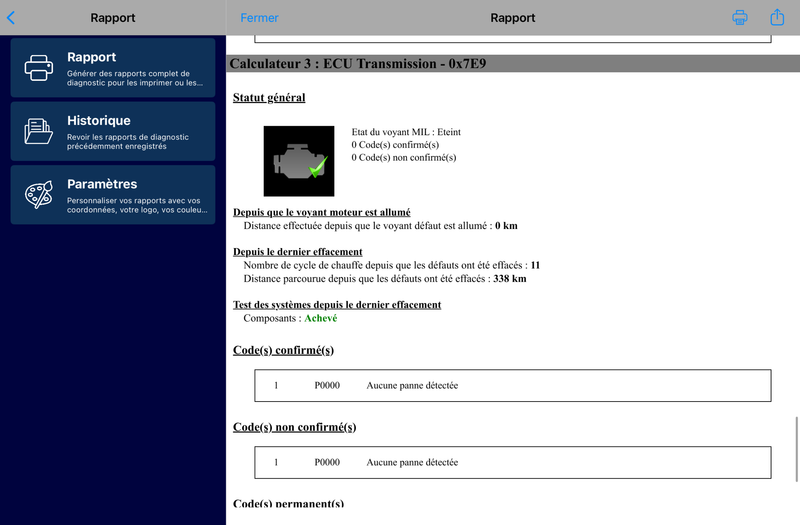Image resolution: width=800 pixels, height=525 pixels.
Task: Click the 338 km distance value
Action: [x=510, y=279]
